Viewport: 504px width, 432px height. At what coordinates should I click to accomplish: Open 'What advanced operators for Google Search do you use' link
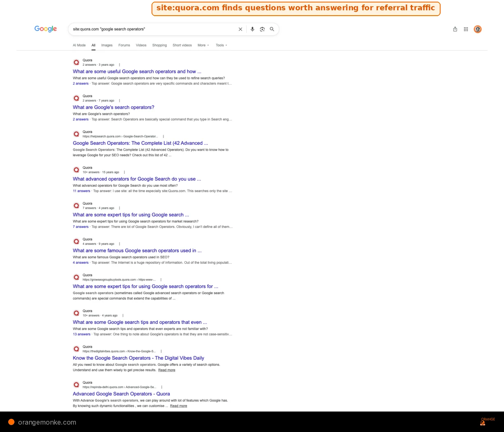pyautogui.click(x=137, y=179)
